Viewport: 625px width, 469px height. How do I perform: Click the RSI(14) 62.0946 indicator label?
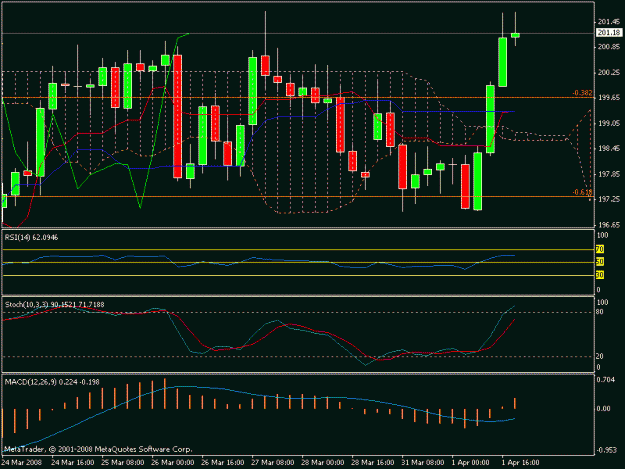click(31, 237)
